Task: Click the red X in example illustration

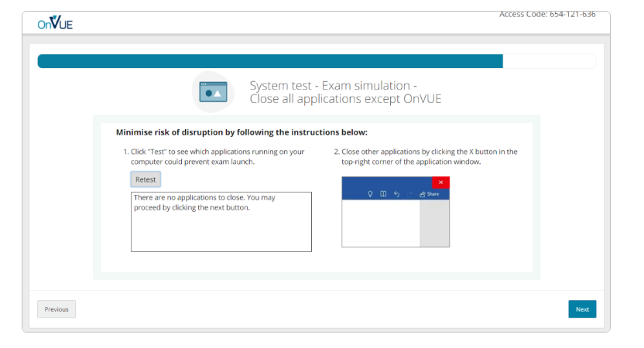Action: pos(440,183)
